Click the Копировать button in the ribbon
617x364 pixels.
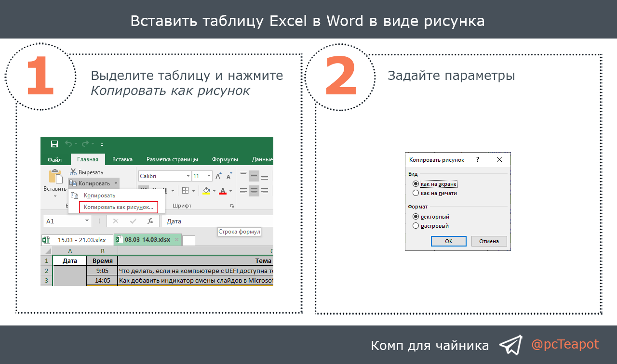pyautogui.click(x=90, y=183)
